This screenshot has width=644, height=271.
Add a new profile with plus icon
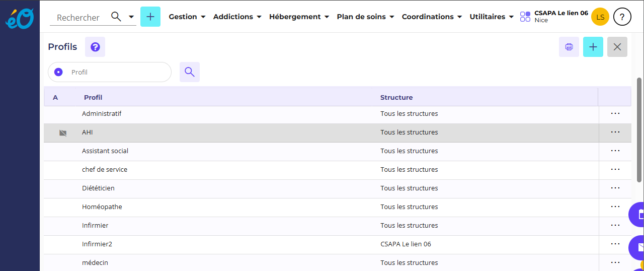593,47
